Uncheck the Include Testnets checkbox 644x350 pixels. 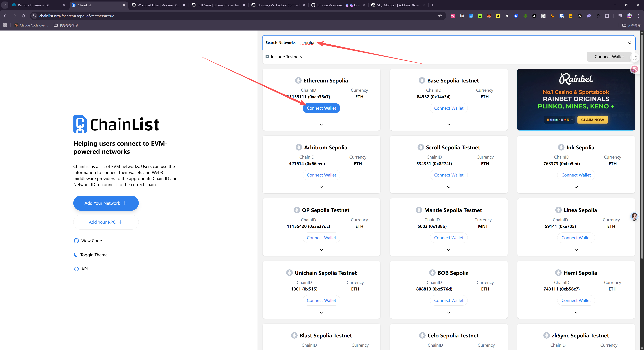click(x=267, y=57)
